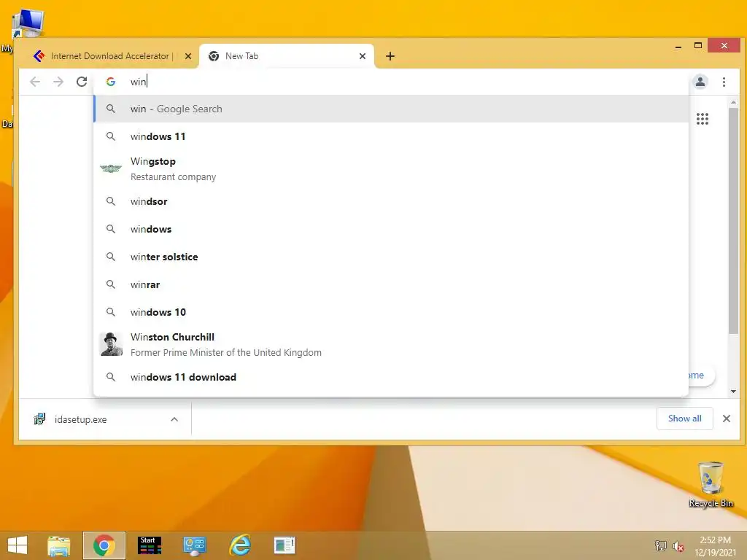Open the Windows Start button

point(18,545)
